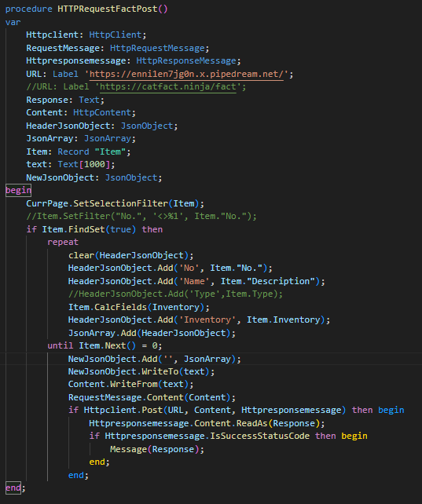The width and height of the screenshot is (422, 504).
Task: Place cursor in the commented Item.SetFilter line
Action: pyautogui.click(x=141, y=217)
